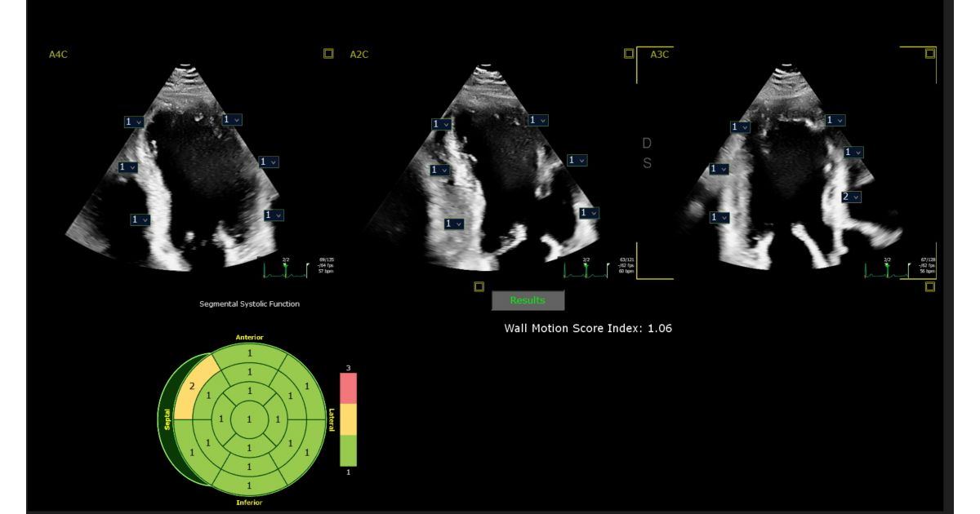Open A3C apical inferolateral score dropdown

tap(740, 126)
